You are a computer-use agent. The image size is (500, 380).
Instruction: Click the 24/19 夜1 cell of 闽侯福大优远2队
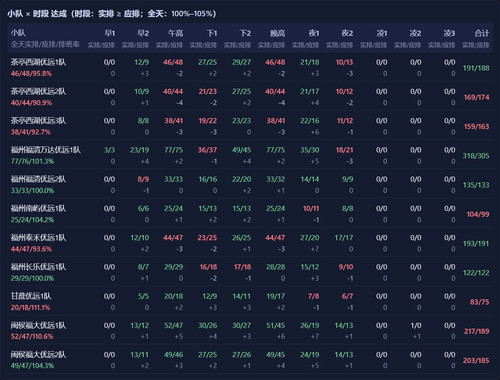pyautogui.click(x=310, y=355)
